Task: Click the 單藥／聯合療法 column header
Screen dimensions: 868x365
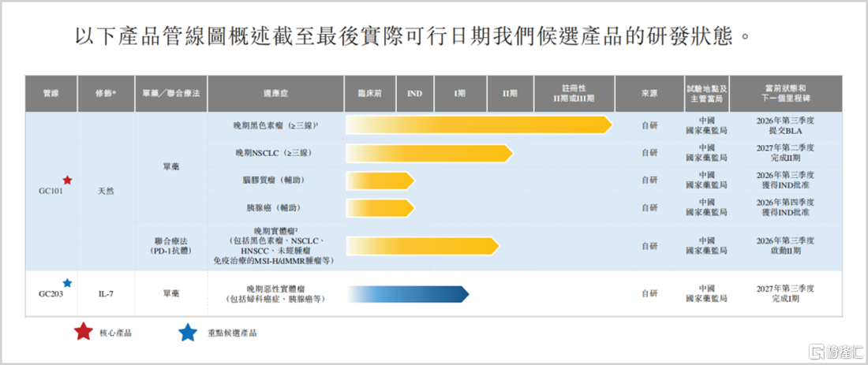Action: click(x=171, y=94)
